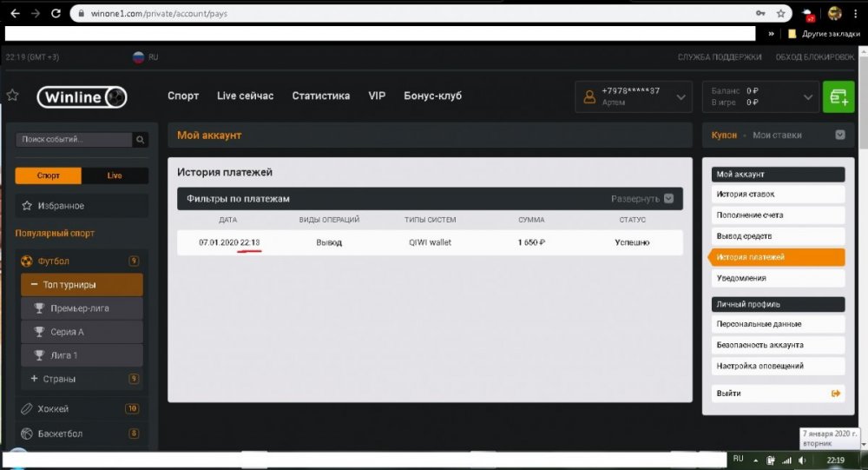Viewport: 868px width, 470px height.
Task: Switch to the Мои ставки tab
Action: pos(777,136)
